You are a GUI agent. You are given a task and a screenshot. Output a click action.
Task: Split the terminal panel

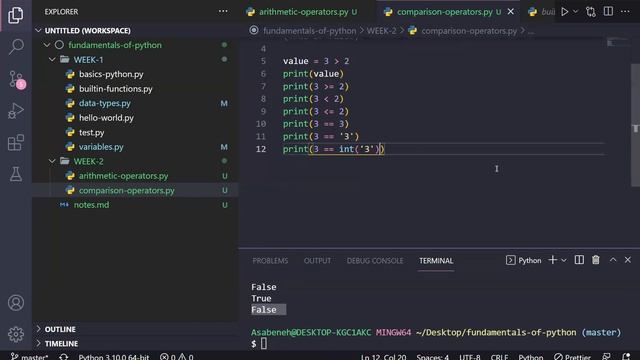[579, 260]
